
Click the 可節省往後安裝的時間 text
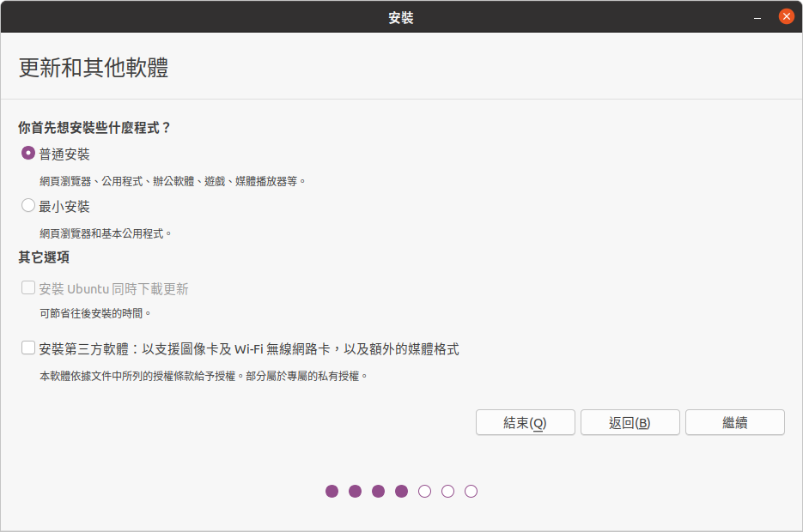tap(95, 313)
